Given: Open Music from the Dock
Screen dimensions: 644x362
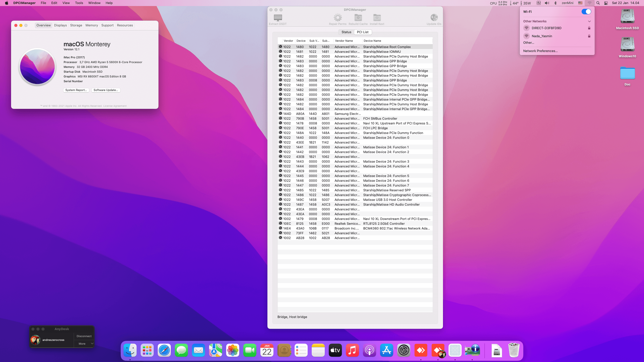Looking at the screenshot, I should [352, 350].
